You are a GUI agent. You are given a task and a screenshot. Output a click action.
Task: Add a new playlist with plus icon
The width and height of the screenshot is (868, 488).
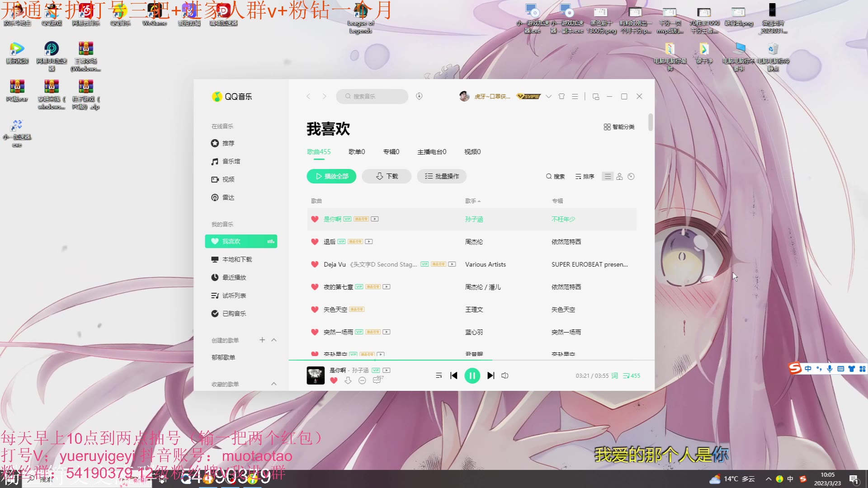(x=262, y=340)
